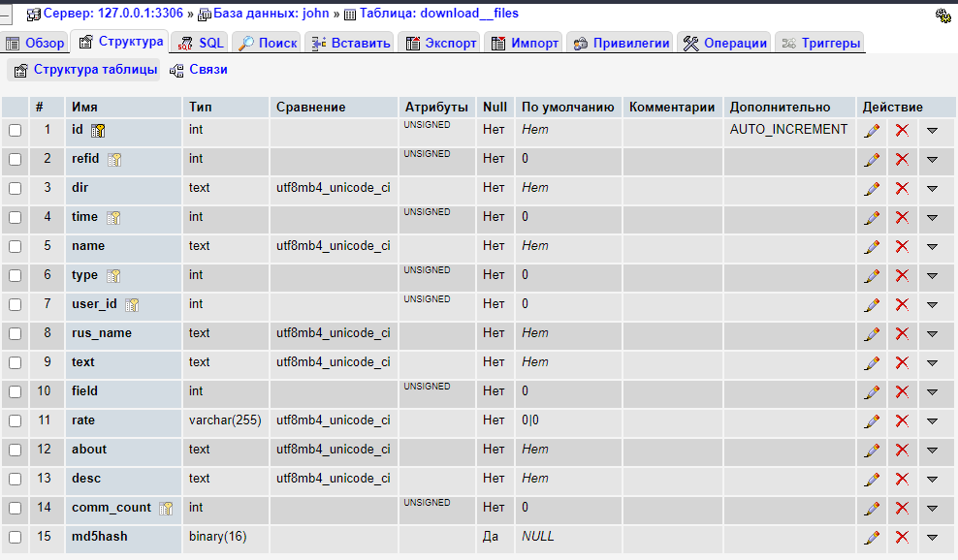Screen dimensions: 958x560
Task: Delete the id column with red X
Action: (x=902, y=130)
